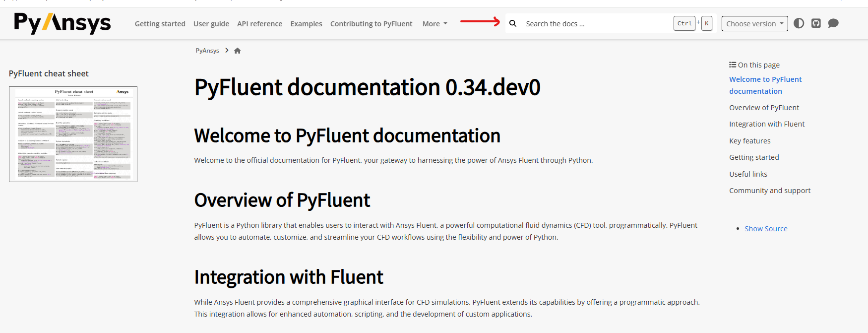Click the PyAnsys breadcrumb link
Image resolution: width=868 pixels, height=333 pixels.
click(207, 51)
